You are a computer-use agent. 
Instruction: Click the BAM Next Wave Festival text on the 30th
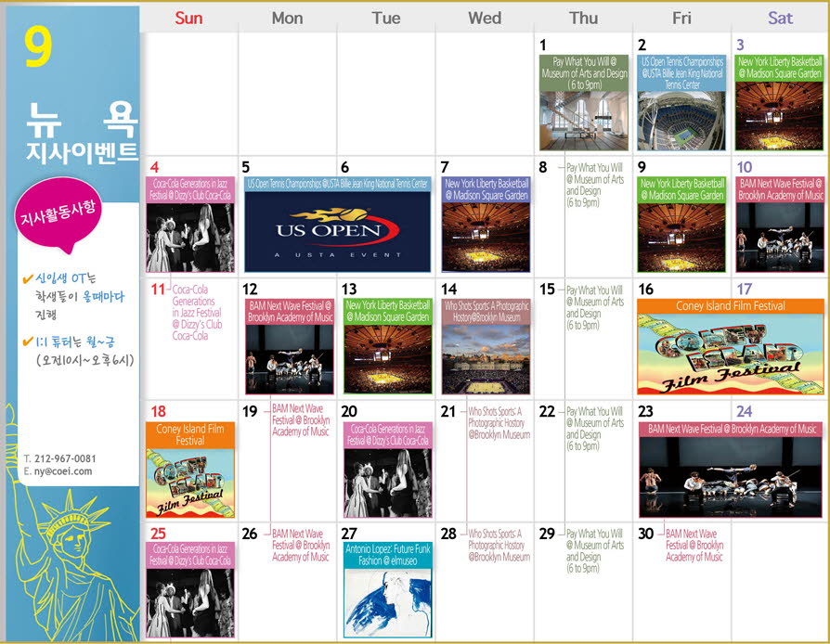694,545
